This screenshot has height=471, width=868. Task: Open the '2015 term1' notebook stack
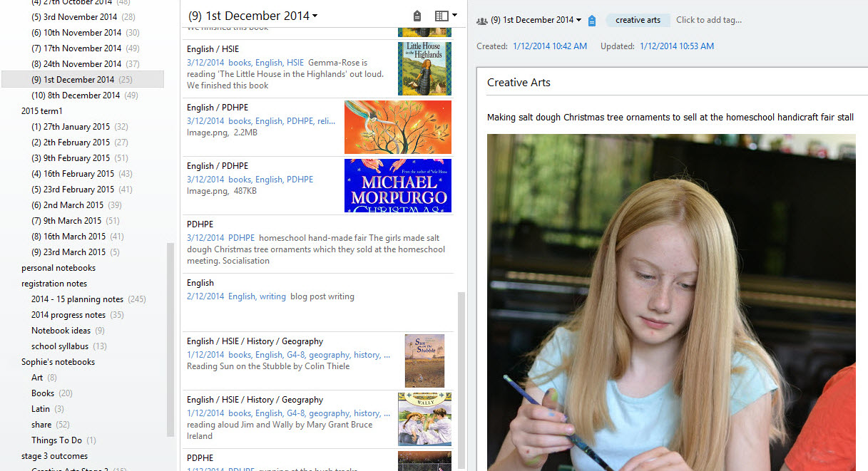(x=42, y=111)
